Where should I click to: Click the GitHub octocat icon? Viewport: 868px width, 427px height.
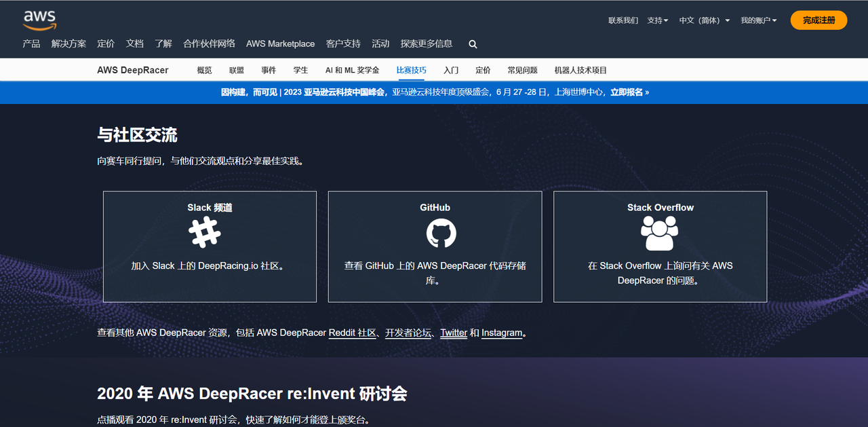tap(441, 233)
